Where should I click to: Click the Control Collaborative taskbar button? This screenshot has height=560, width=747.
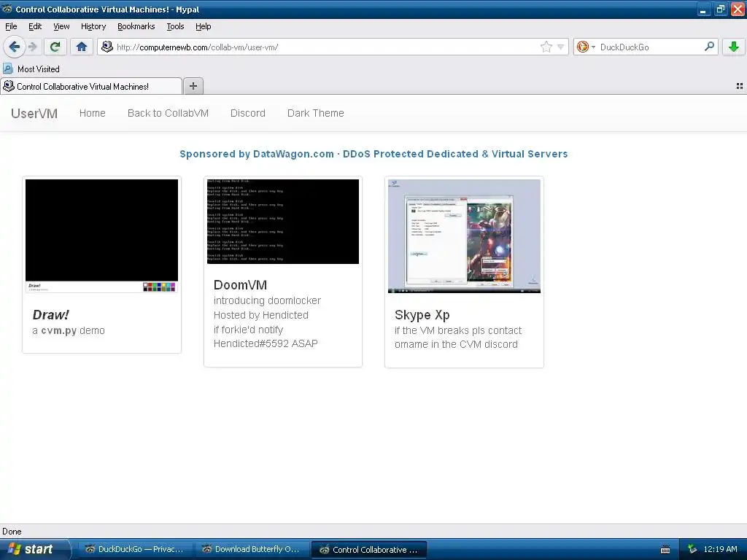tap(368, 550)
